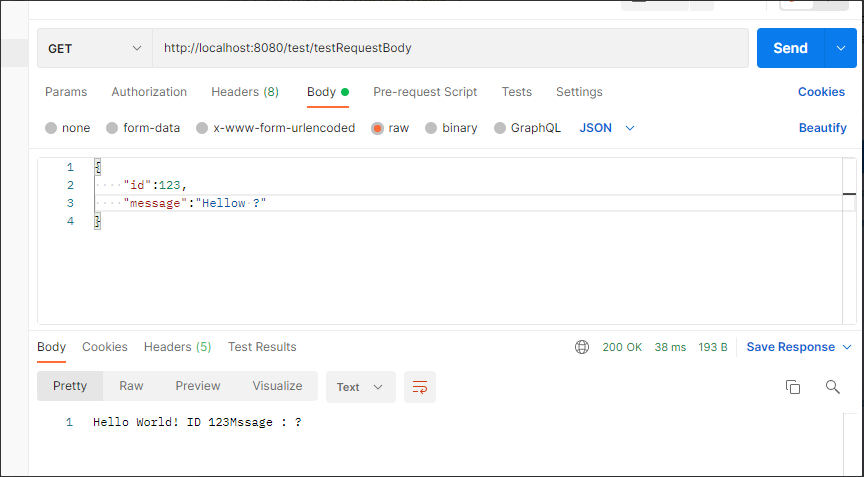Click the 38 ms response time
The image size is (864, 477).
(x=670, y=347)
